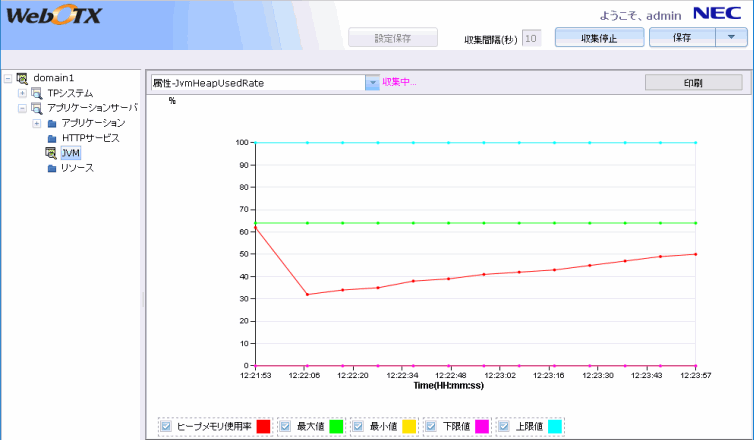Click the リソース folder icon
The width and height of the screenshot is (754, 440).
click(x=52, y=168)
